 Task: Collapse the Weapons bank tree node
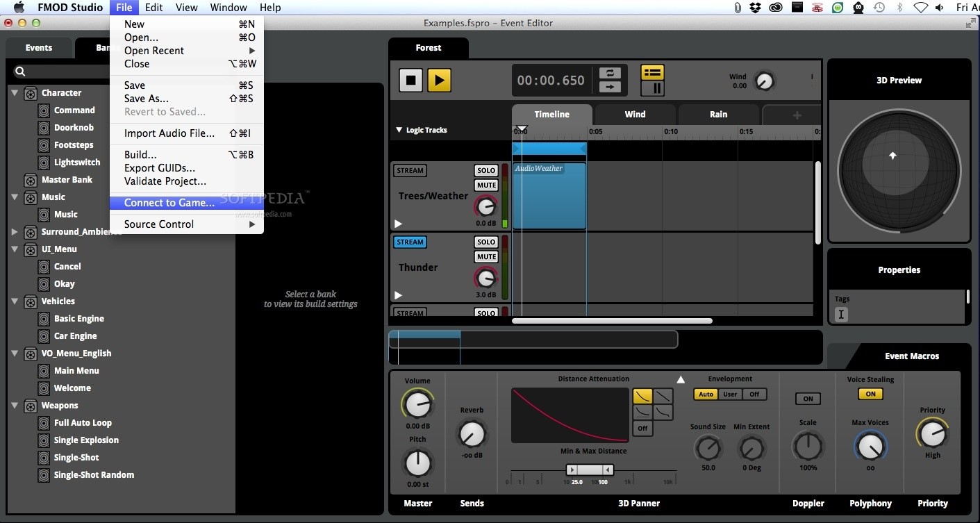pos(15,405)
